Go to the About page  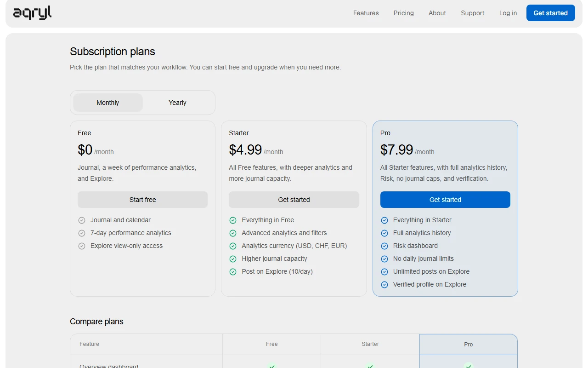click(x=437, y=13)
